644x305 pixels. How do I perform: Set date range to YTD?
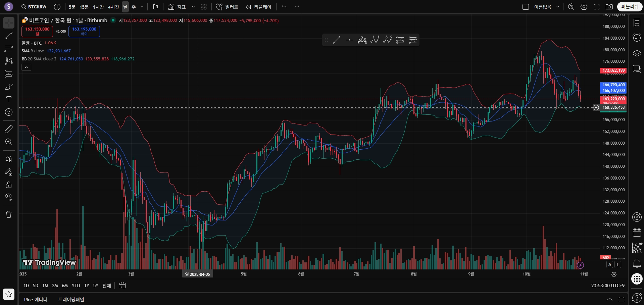pyautogui.click(x=76, y=286)
